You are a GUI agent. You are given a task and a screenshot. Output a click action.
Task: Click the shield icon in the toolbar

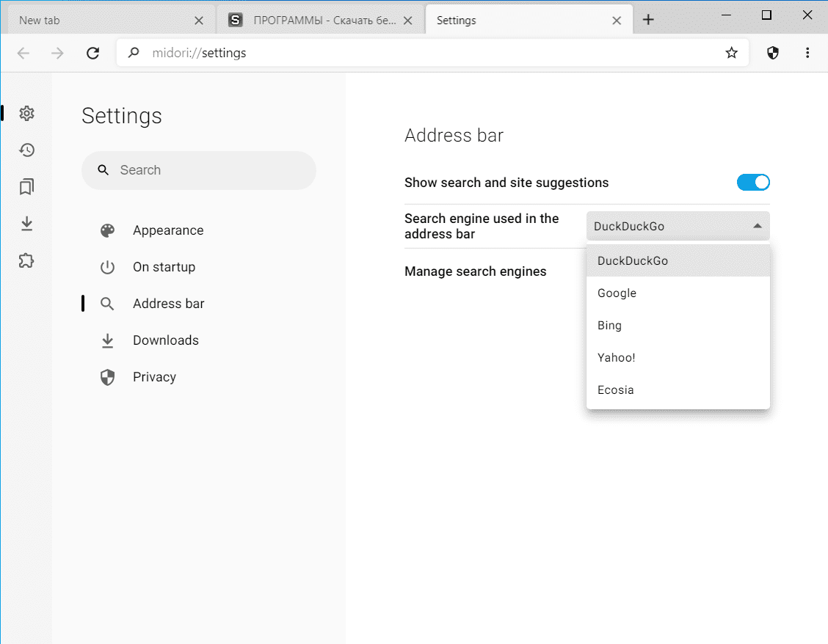[772, 53]
